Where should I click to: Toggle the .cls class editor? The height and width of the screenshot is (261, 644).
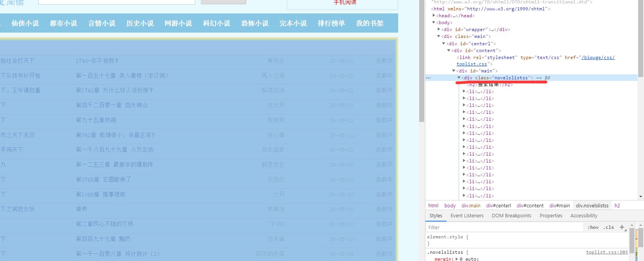[608, 227]
